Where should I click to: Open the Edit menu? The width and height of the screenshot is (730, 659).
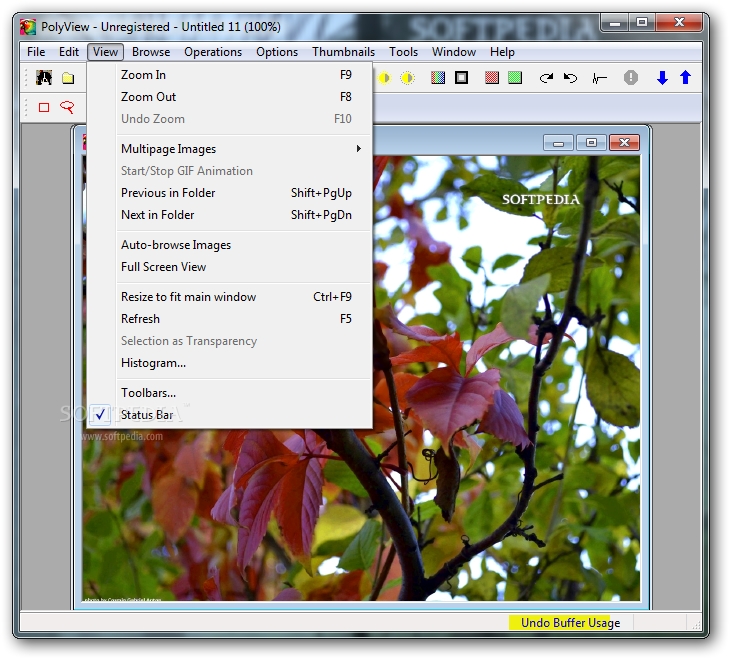point(69,52)
